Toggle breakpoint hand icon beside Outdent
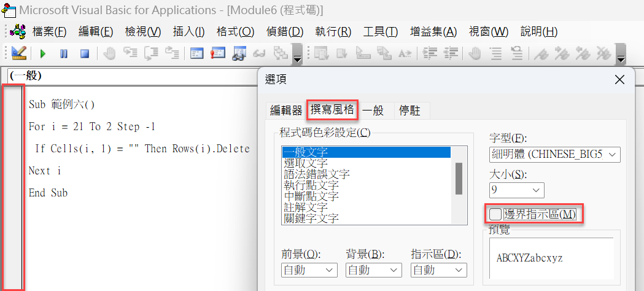This screenshot has height=291, width=644. [475, 53]
